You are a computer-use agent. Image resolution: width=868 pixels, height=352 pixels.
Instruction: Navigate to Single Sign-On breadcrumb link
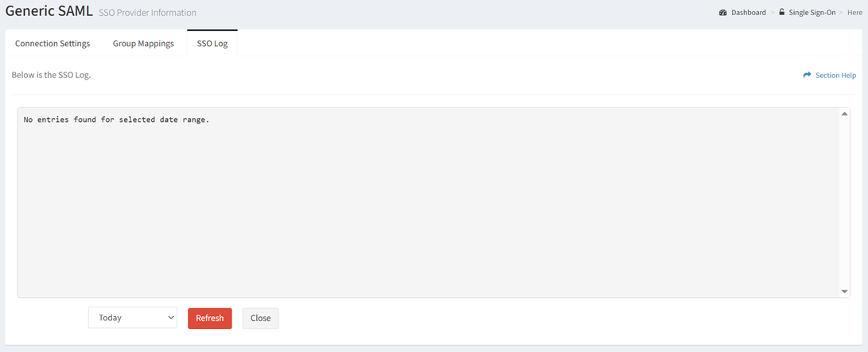point(812,12)
